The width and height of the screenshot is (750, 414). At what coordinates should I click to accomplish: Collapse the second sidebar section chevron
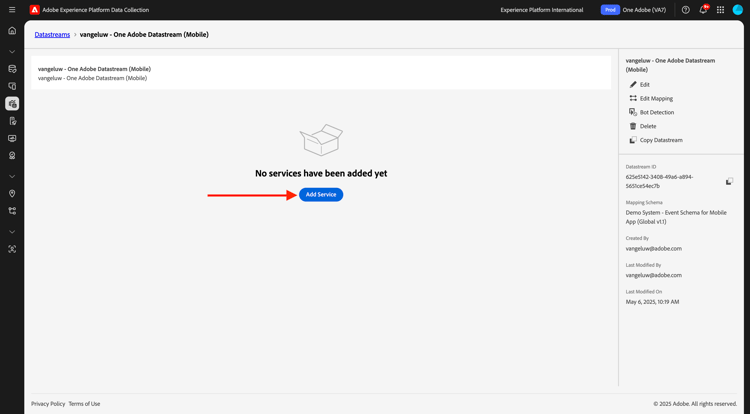tap(12, 176)
